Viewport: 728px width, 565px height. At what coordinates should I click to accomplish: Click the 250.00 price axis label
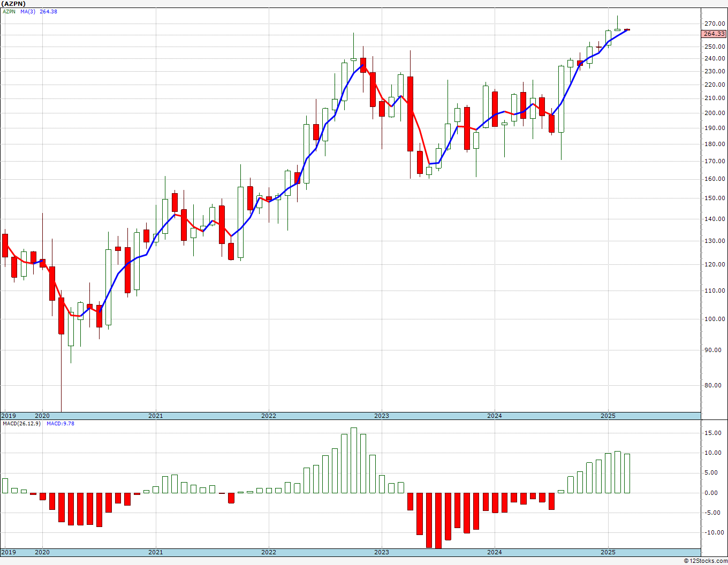point(715,47)
